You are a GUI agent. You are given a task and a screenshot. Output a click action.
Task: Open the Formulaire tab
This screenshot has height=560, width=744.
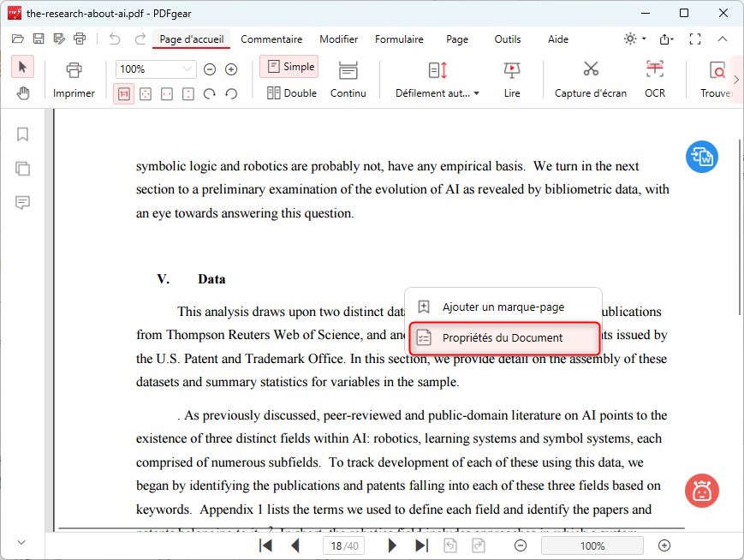399,39
